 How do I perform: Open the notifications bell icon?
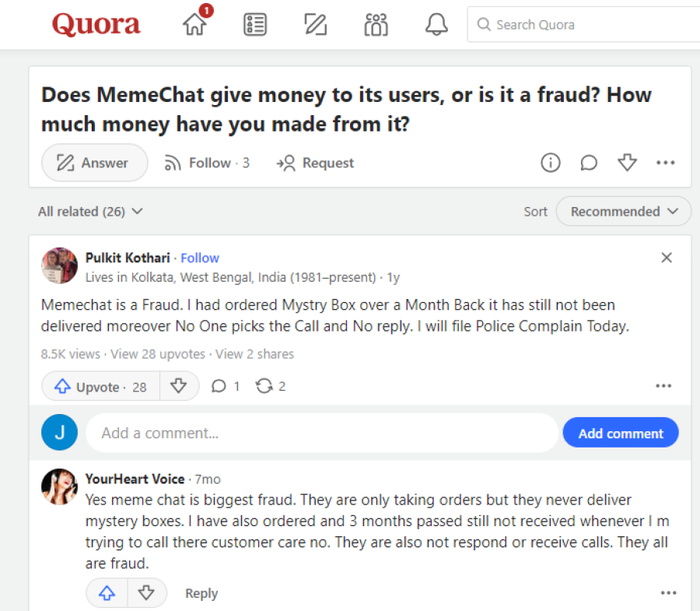click(436, 24)
